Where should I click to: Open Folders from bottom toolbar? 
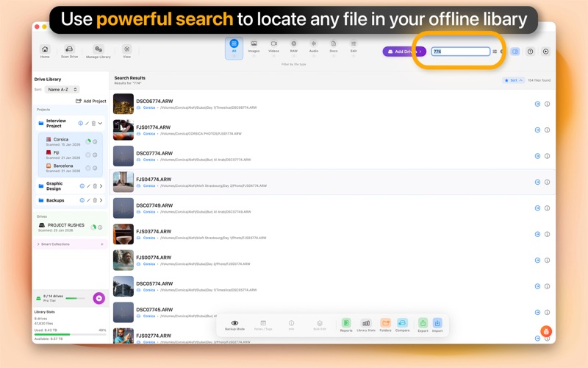tap(385, 325)
